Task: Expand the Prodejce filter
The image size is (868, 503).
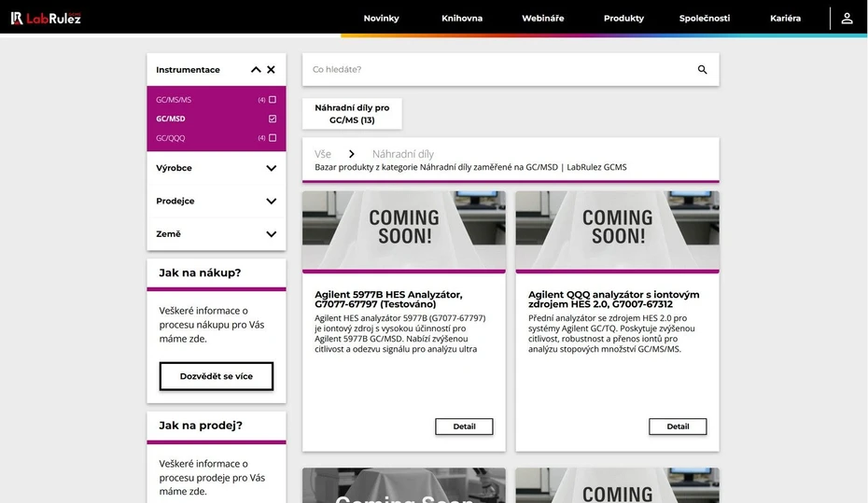Action: point(271,202)
